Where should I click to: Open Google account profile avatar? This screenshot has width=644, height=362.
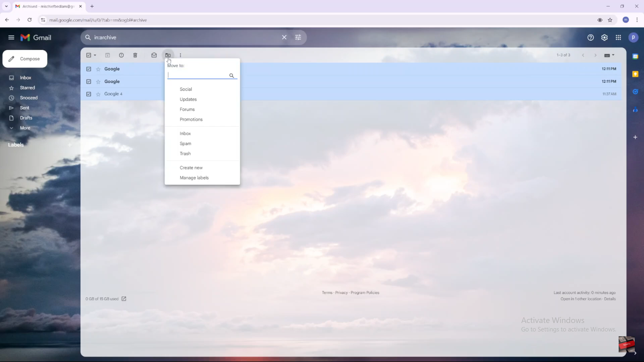(633, 37)
